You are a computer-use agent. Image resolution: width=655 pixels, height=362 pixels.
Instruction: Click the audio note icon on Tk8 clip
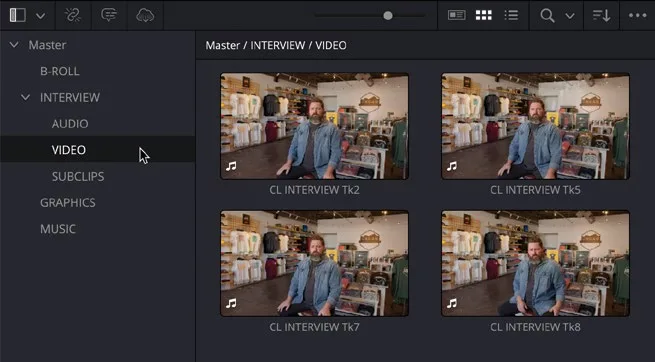452,304
